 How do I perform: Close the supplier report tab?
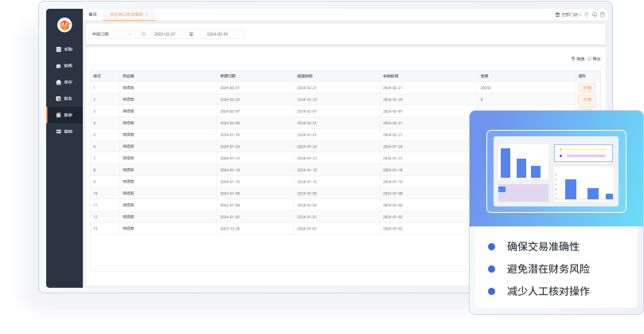pos(147,14)
